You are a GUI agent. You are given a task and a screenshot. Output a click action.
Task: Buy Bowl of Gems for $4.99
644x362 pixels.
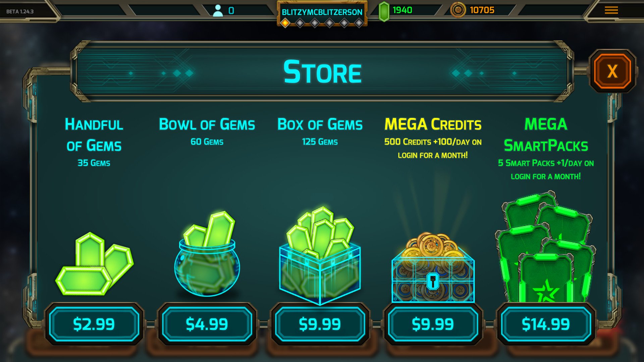[207, 324]
